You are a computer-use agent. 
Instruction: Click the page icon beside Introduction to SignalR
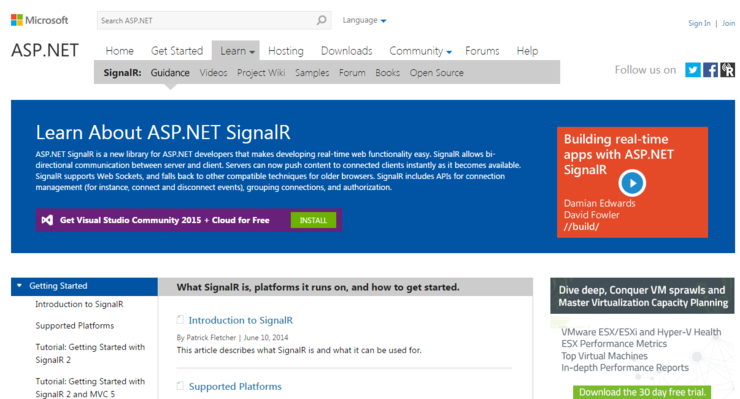[180, 320]
